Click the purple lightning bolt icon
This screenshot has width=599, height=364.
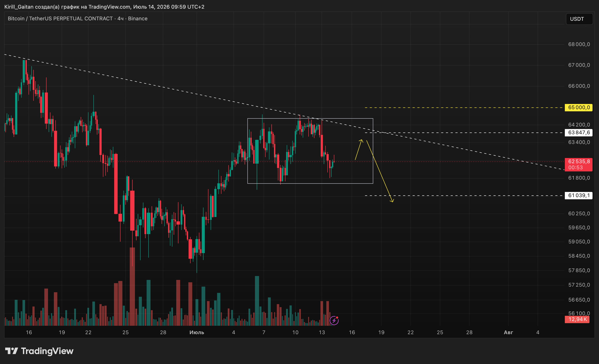pyautogui.click(x=334, y=321)
